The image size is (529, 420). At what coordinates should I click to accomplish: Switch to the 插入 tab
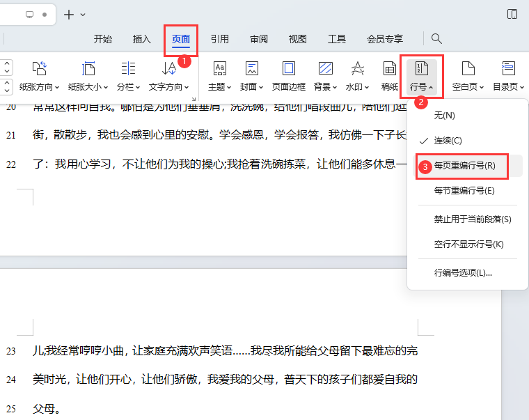(142, 39)
